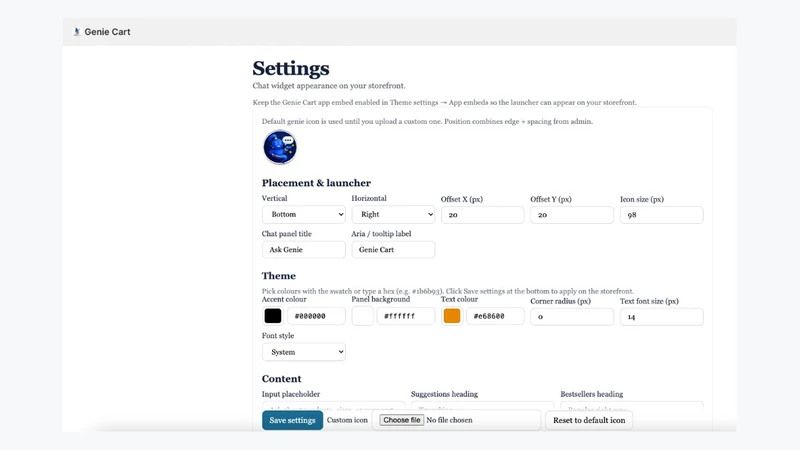This screenshot has width=800, height=450.
Task: Click the Bestsellers heading label
Action: pos(591,394)
